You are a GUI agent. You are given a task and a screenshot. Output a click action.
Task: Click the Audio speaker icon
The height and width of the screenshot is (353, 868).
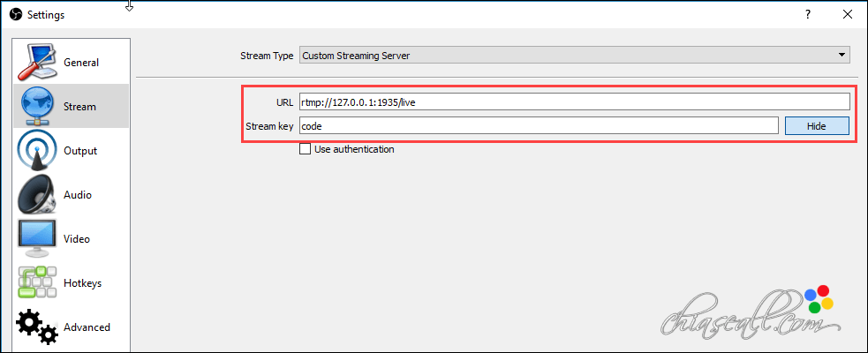38,195
